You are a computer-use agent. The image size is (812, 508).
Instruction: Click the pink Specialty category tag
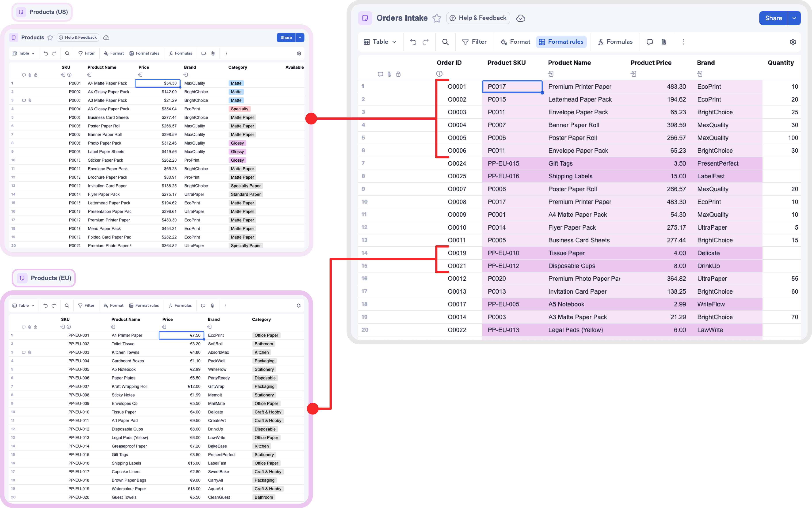pyautogui.click(x=239, y=109)
